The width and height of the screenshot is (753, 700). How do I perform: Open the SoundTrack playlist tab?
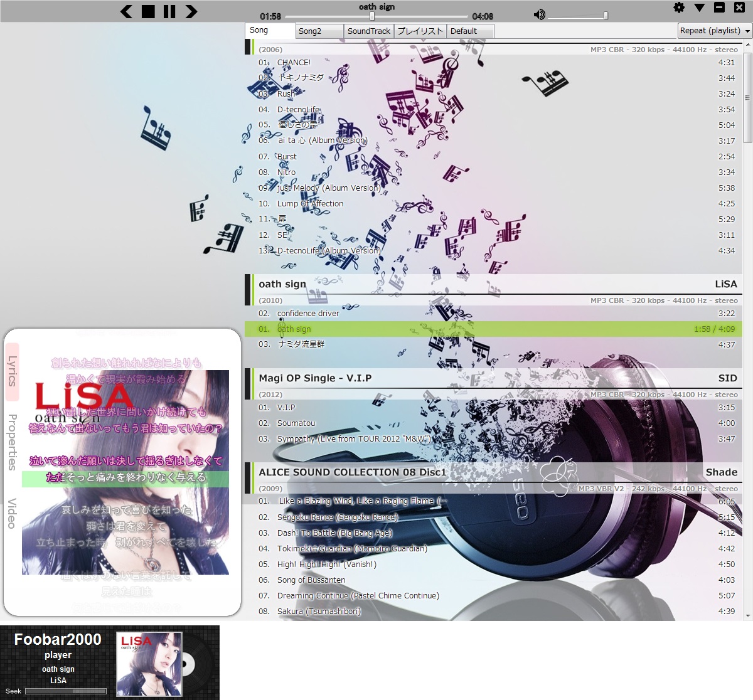pyautogui.click(x=369, y=31)
